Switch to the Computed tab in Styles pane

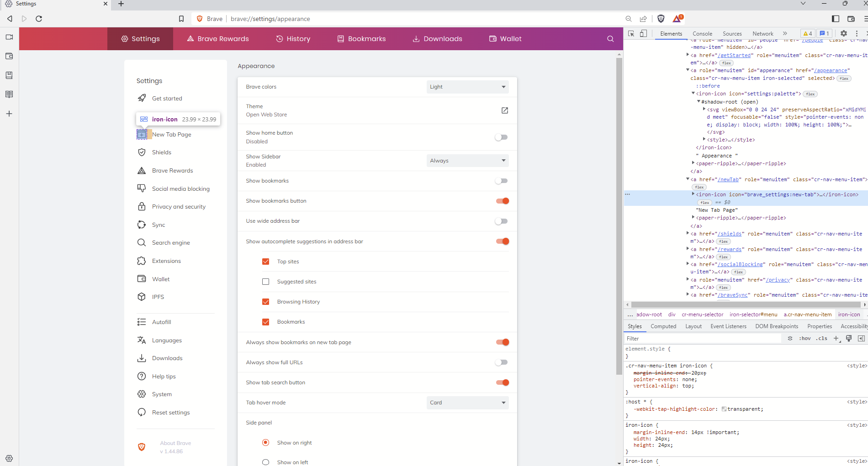[x=663, y=326]
